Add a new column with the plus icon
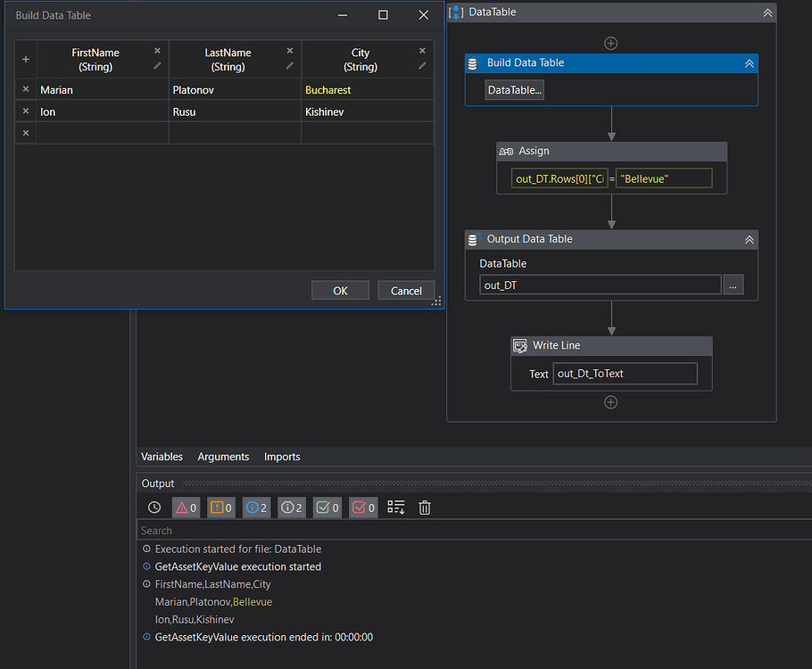 [25, 60]
